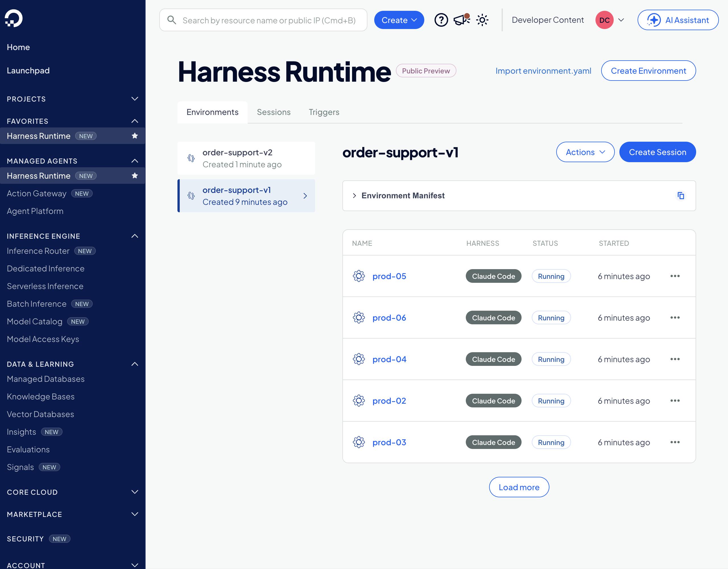Click Import environment.yaml link
The image size is (728, 569).
(543, 71)
